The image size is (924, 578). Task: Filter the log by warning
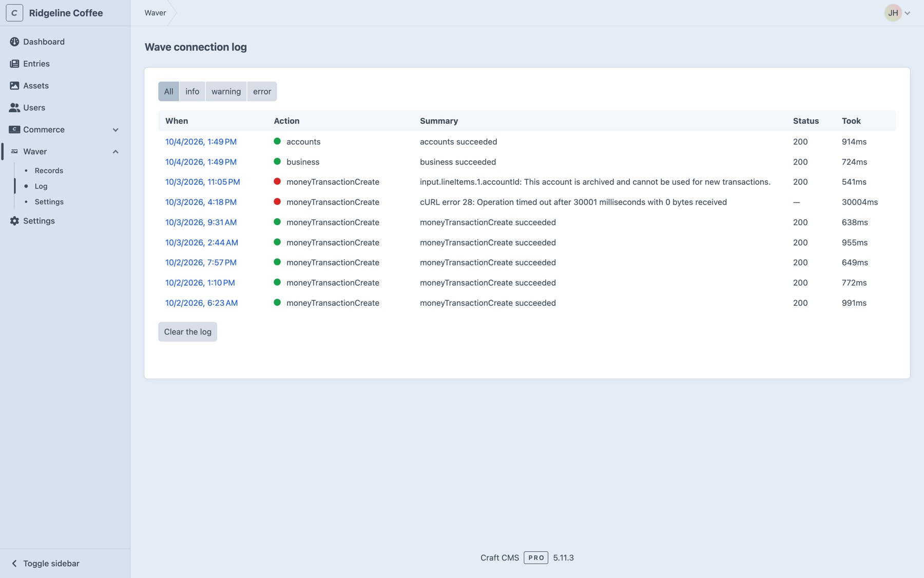226,91
